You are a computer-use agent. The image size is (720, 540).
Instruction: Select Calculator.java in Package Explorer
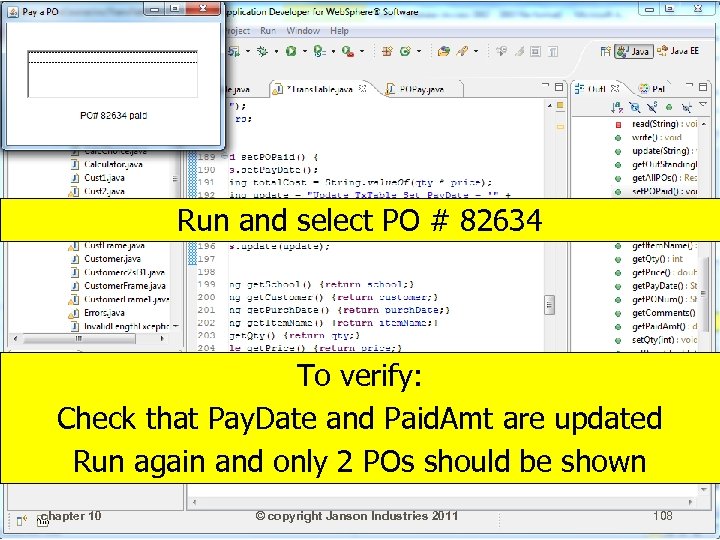tap(113, 164)
